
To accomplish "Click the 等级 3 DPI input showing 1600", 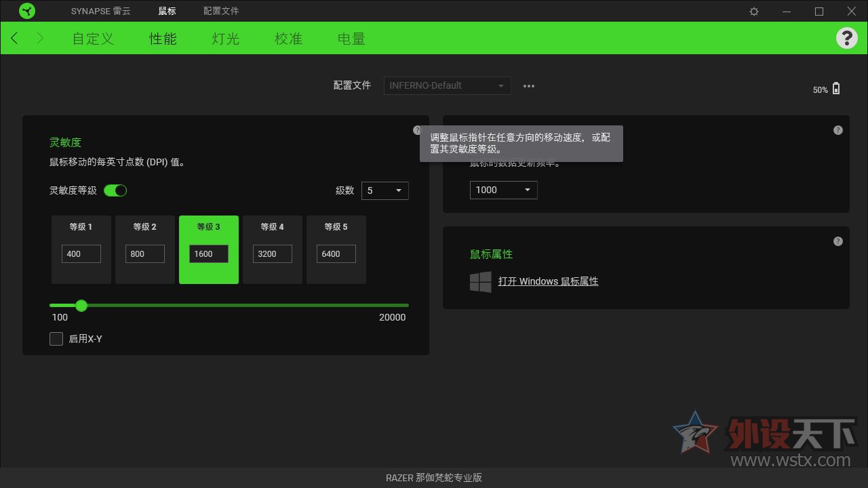I will click(208, 253).
